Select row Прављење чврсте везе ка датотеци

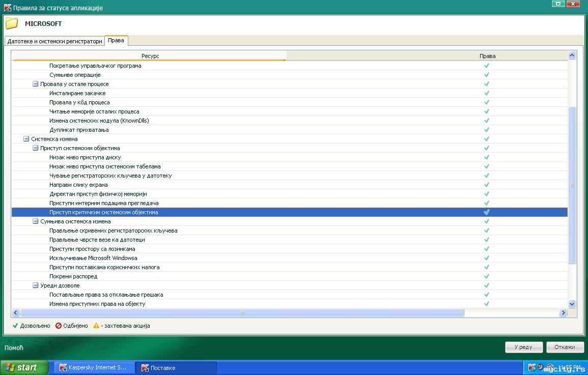point(290,240)
